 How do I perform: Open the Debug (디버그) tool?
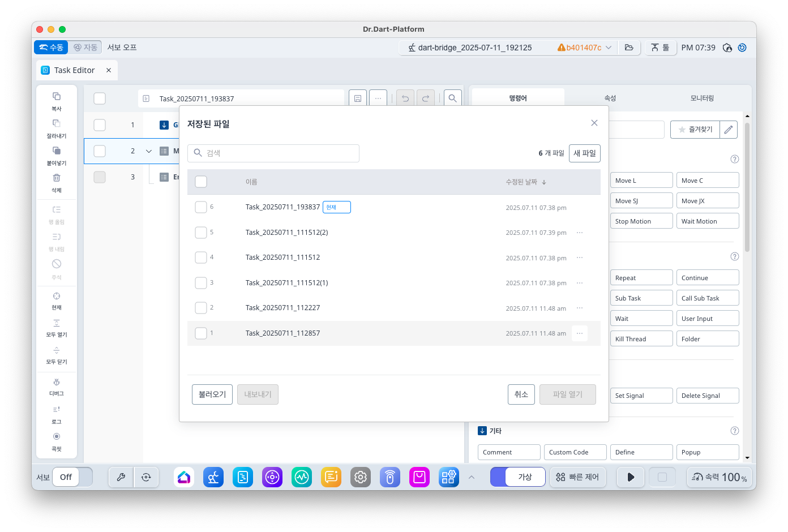[x=57, y=383]
